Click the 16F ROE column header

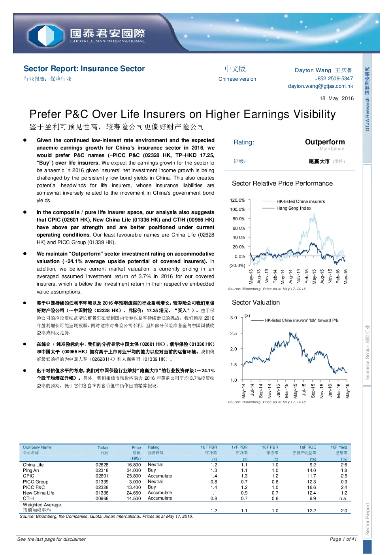[x=307, y=447]
